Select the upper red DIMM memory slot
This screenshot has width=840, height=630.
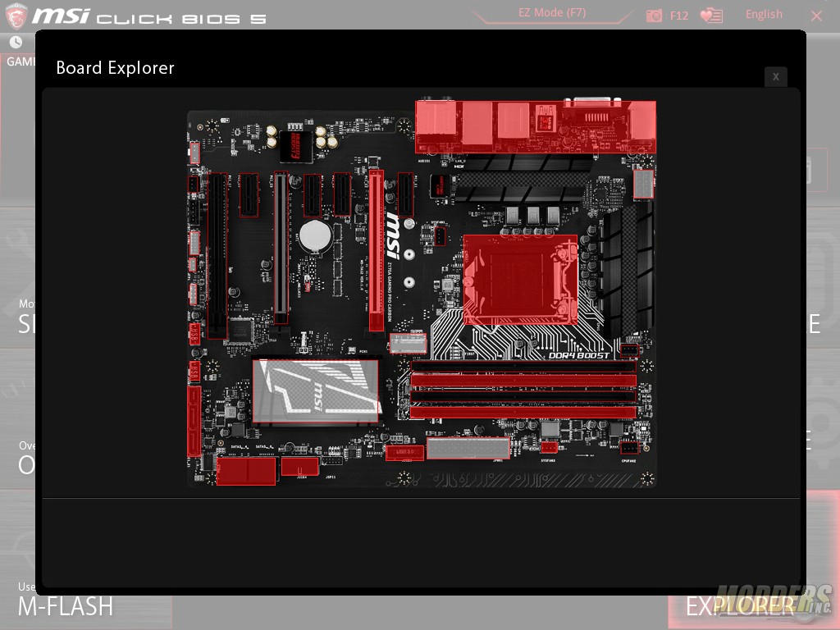pyautogui.click(x=523, y=381)
